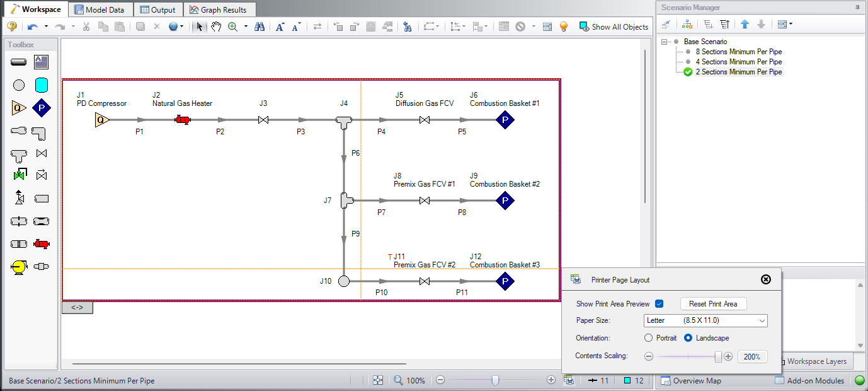Open Find with the binoculars icon
The image size is (868, 391).
[260, 26]
